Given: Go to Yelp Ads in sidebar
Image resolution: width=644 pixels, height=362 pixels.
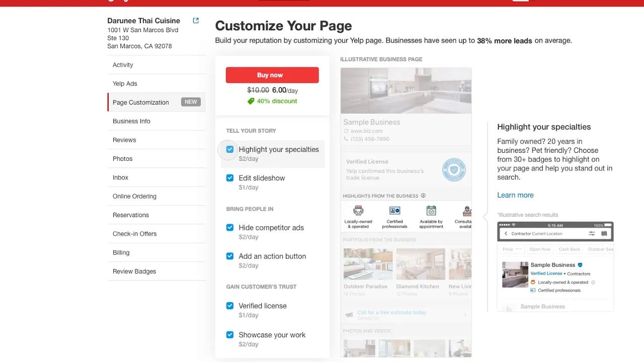Looking at the screenshot, I should 156,83.
